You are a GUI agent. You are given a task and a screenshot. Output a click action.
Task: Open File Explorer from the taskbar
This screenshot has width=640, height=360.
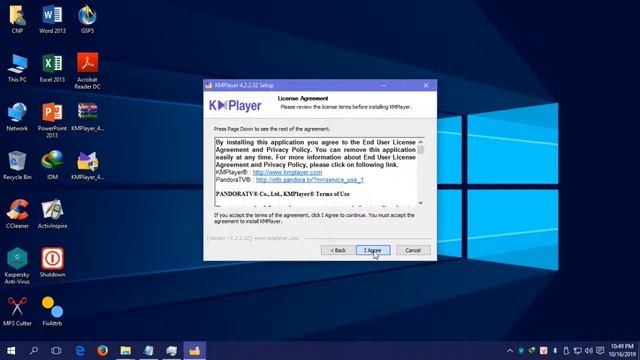126,351
